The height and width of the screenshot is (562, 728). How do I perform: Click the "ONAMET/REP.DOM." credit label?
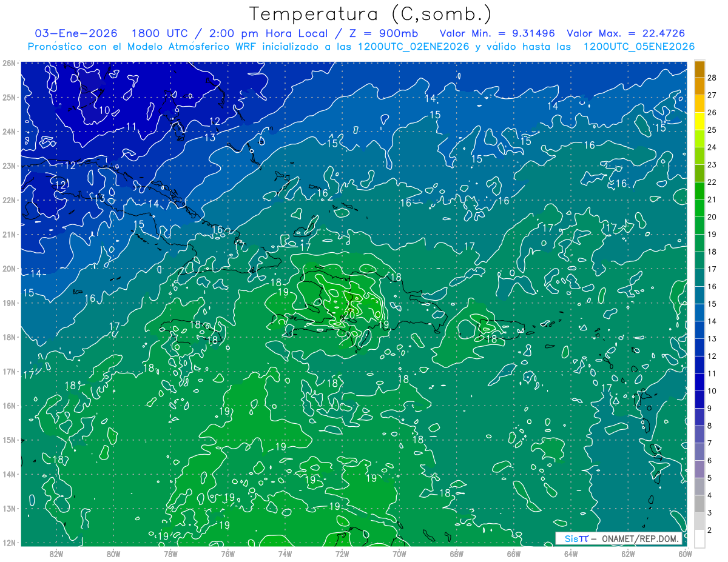click(x=641, y=538)
